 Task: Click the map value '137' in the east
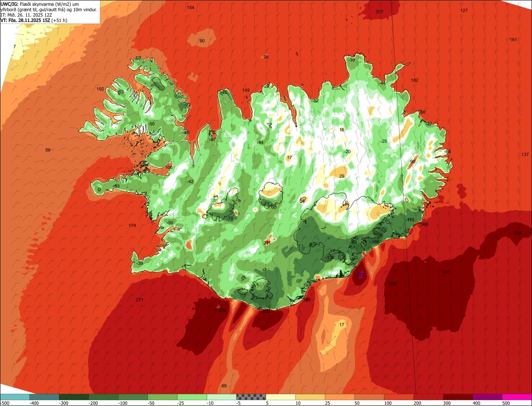[525, 154]
